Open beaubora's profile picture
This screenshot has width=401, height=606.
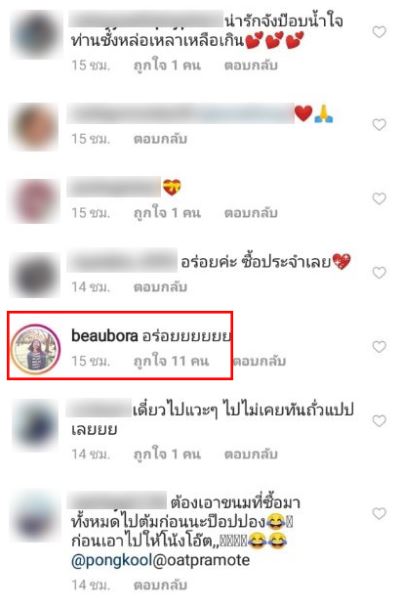[x=35, y=348]
